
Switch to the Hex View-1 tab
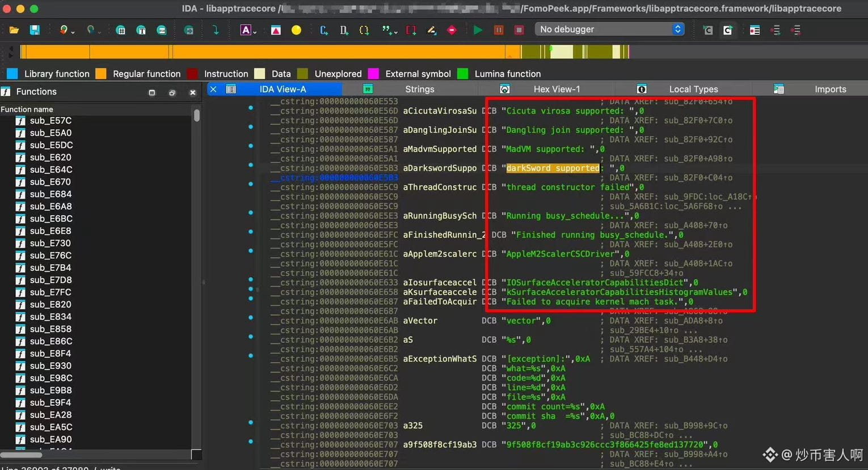557,89
